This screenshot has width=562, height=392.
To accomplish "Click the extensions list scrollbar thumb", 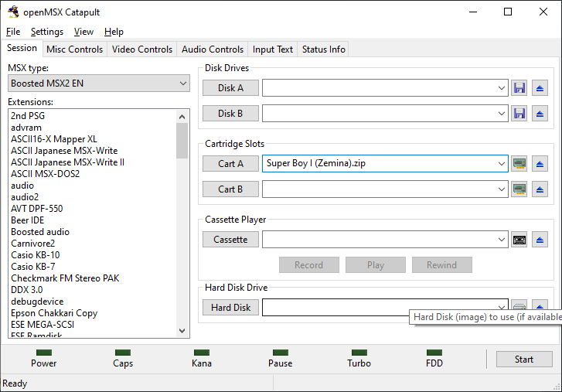I will tap(182, 140).
